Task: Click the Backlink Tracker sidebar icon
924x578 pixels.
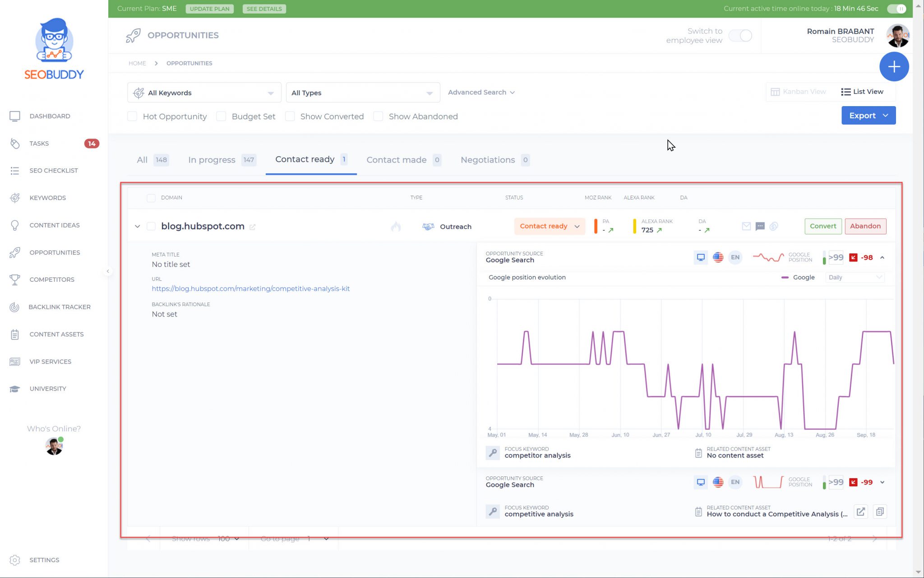Action: click(x=15, y=307)
